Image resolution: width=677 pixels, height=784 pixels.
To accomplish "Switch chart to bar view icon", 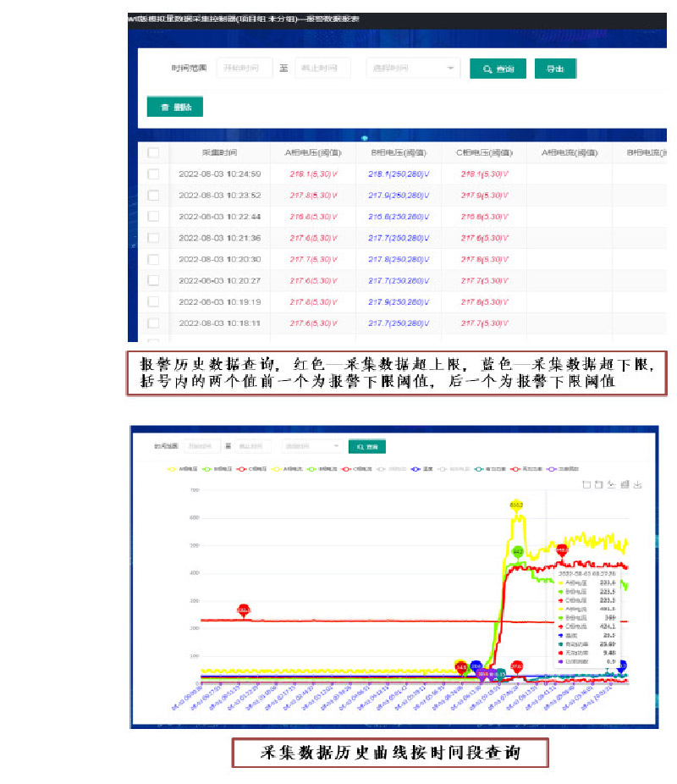I will [x=625, y=484].
